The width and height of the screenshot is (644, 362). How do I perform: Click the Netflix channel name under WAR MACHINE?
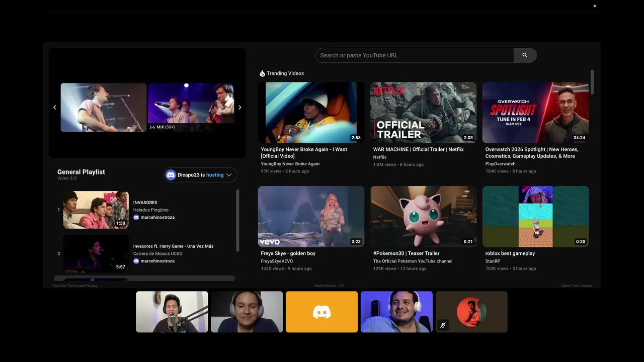(380, 157)
